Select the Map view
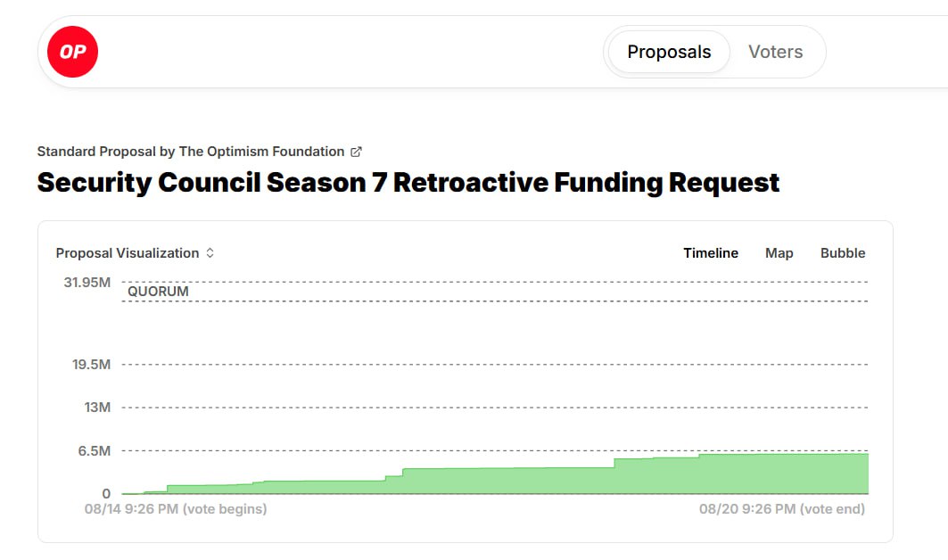This screenshot has width=948, height=560. 779,252
